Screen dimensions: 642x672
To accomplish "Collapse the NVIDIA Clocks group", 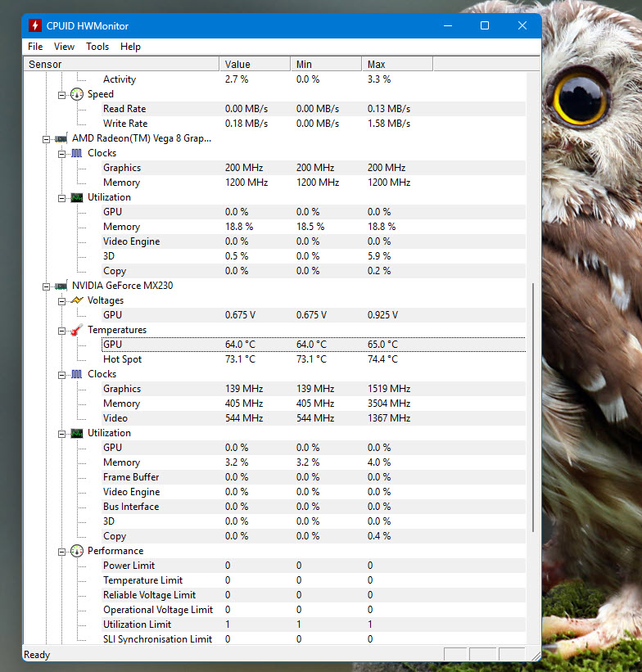I will point(61,375).
